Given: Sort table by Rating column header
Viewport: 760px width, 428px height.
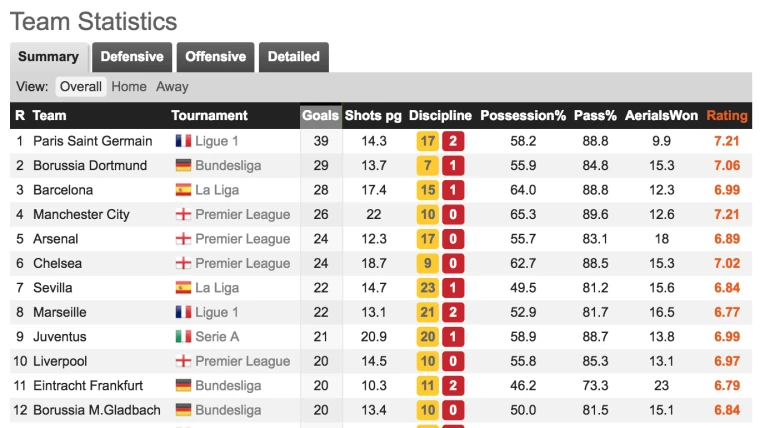Looking at the screenshot, I should pos(727,115).
